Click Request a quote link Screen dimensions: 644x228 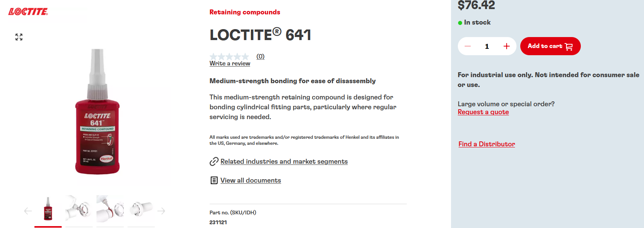click(483, 112)
